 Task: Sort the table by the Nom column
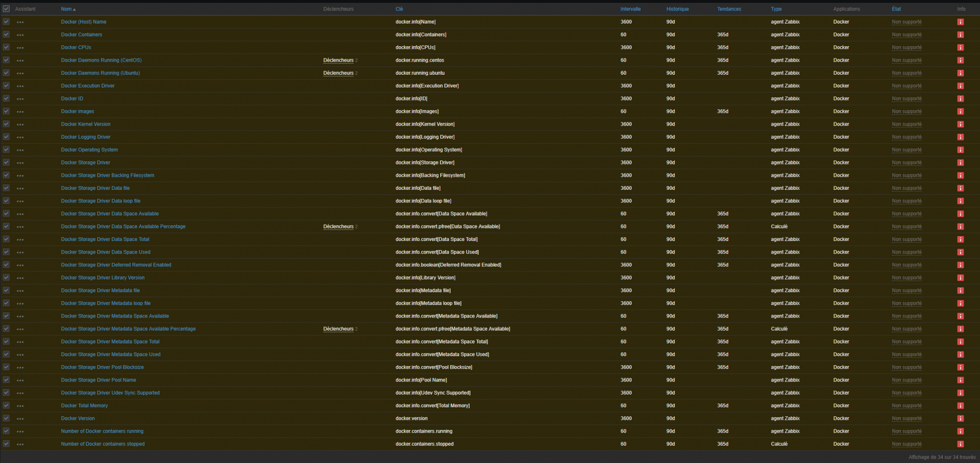(x=68, y=9)
